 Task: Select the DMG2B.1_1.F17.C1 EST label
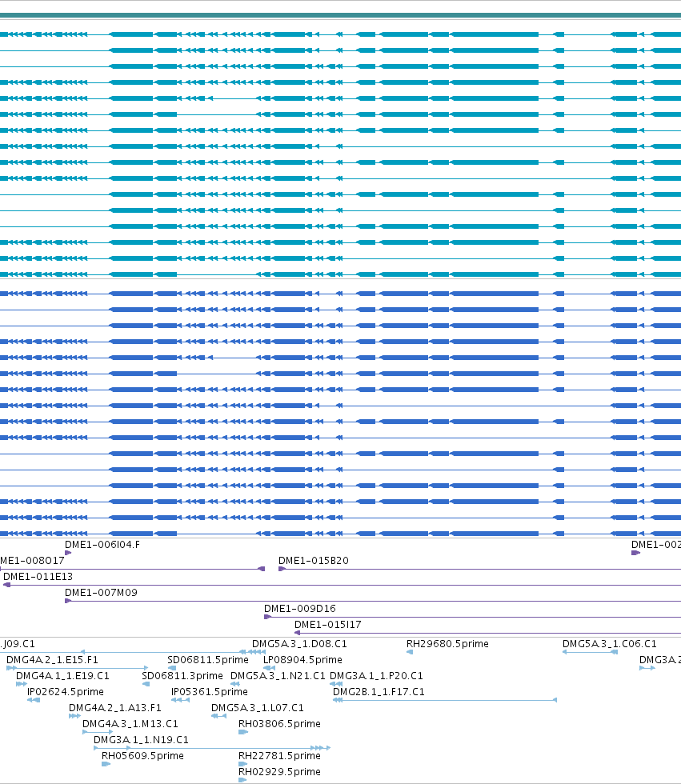379,691
